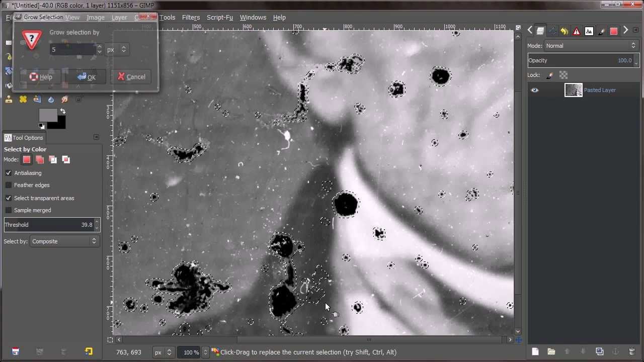Open the Layers dock tab
Viewport: 644px width, 362px height.
click(540, 31)
